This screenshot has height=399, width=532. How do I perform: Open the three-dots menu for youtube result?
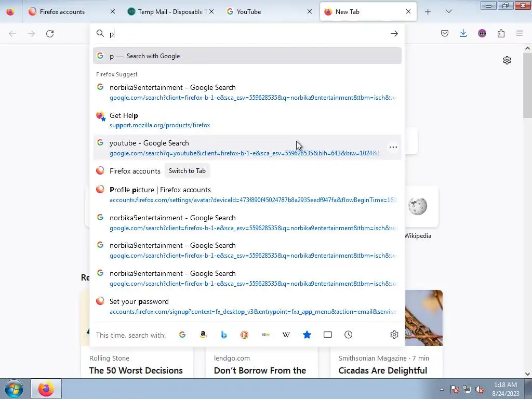[x=393, y=147]
